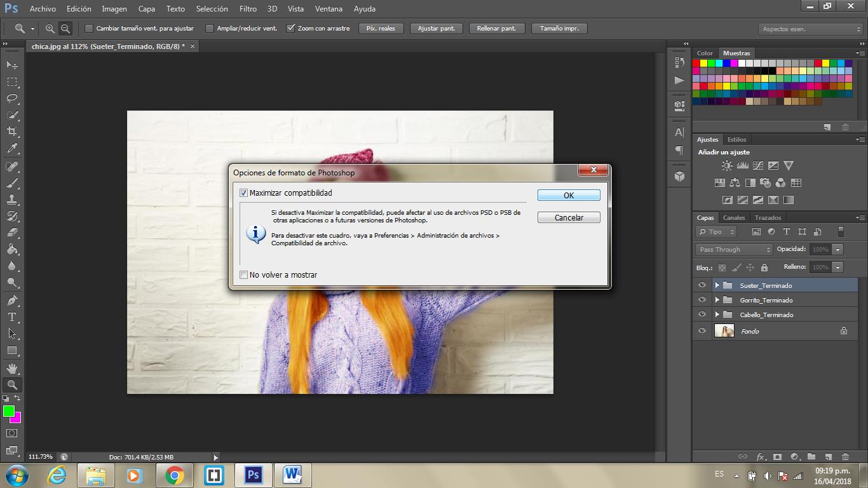Open Photoshop from the Windows taskbar
Image resolution: width=868 pixels, height=488 pixels.
(x=253, y=475)
